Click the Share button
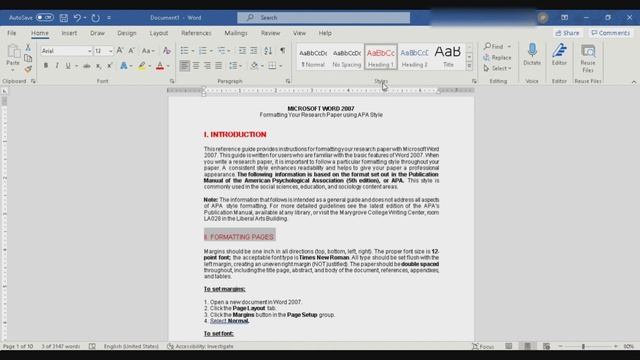This screenshot has width=640, height=360. (567, 33)
